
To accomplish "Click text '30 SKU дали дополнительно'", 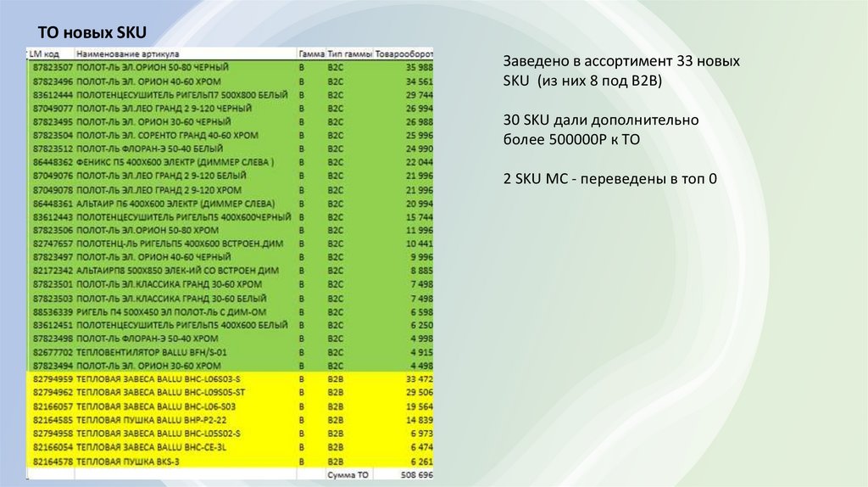I will point(601,120).
